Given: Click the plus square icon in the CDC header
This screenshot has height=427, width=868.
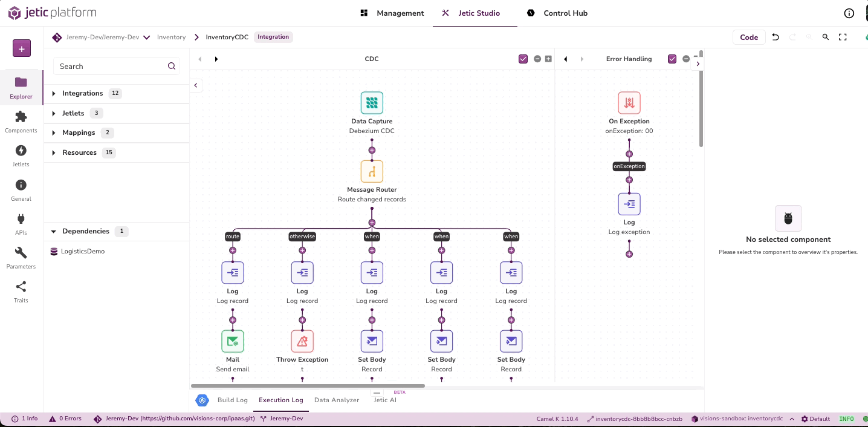Looking at the screenshot, I should click(548, 59).
